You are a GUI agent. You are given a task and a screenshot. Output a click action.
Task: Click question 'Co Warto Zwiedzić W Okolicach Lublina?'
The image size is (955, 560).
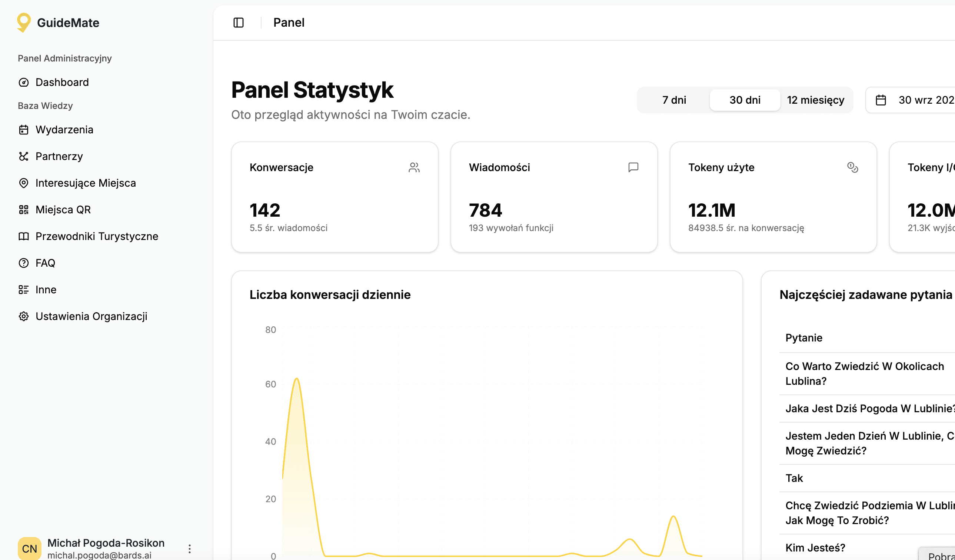[x=865, y=374]
